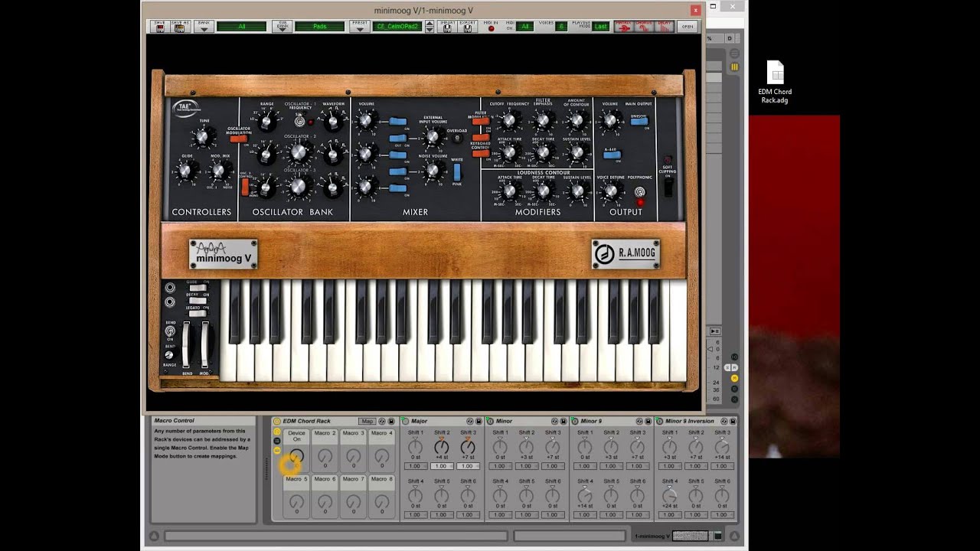Toggle EDM Chord Rack device activator
The height and width of the screenshot is (551, 980).
tap(276, 421)
